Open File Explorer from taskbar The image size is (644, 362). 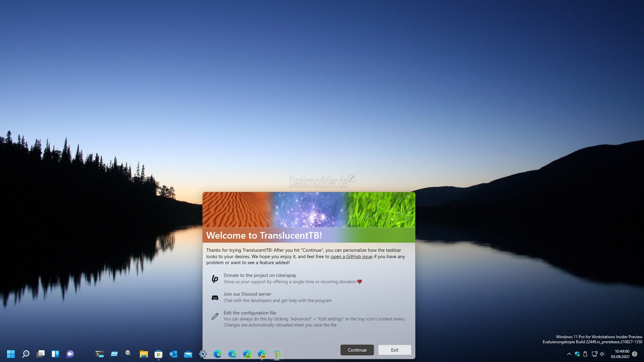(144, 354)
